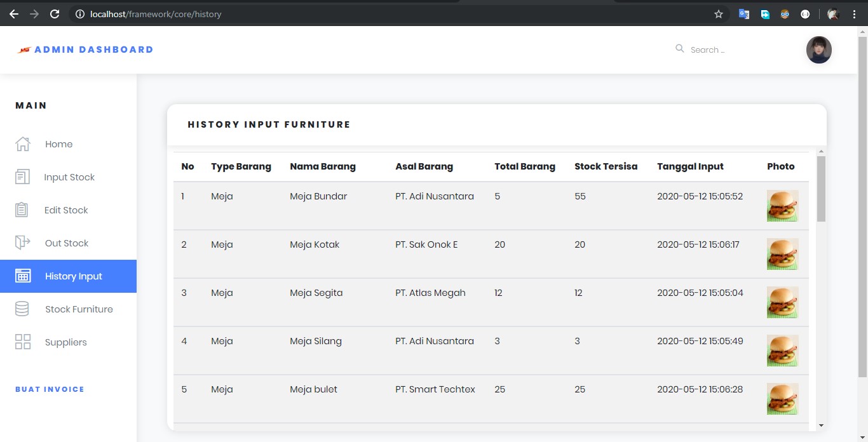Click the Meja Bundar photo thumbnail

782,206
